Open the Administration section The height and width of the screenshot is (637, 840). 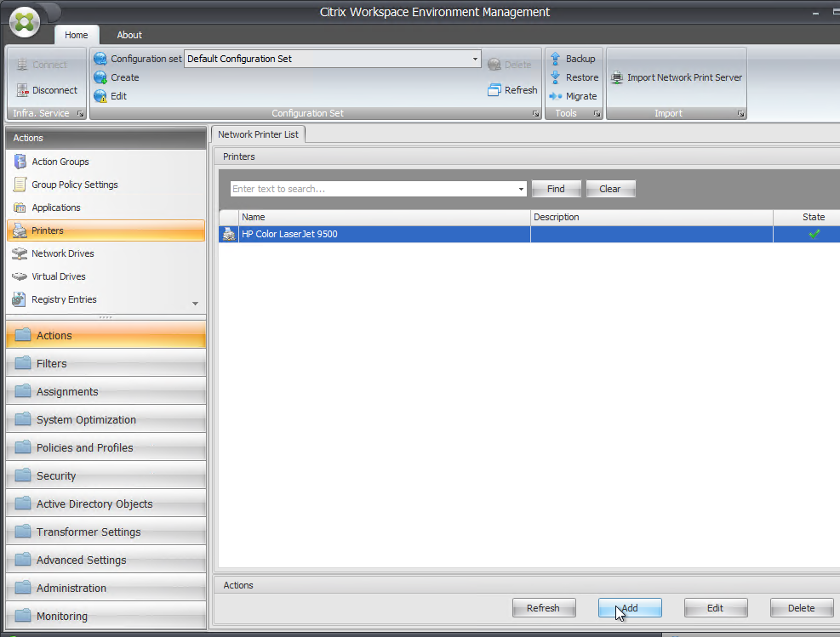coord(106,588)
